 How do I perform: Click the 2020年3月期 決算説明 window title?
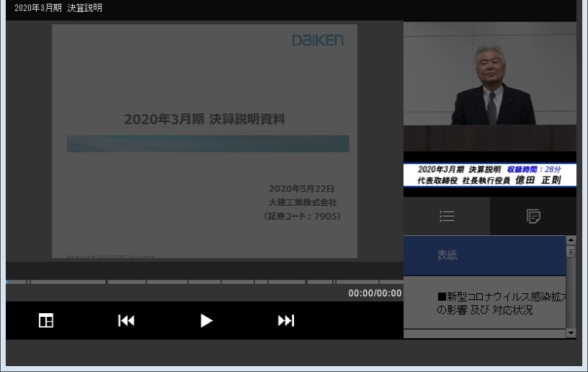point(58,8)
